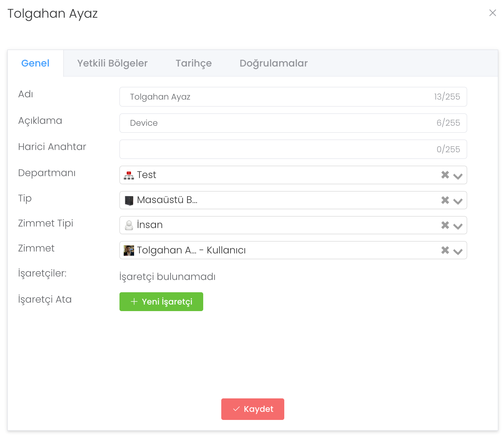Click the desktop computer icon in Tip
This screenshot has height=443, width=504.
tap(129, 200)
